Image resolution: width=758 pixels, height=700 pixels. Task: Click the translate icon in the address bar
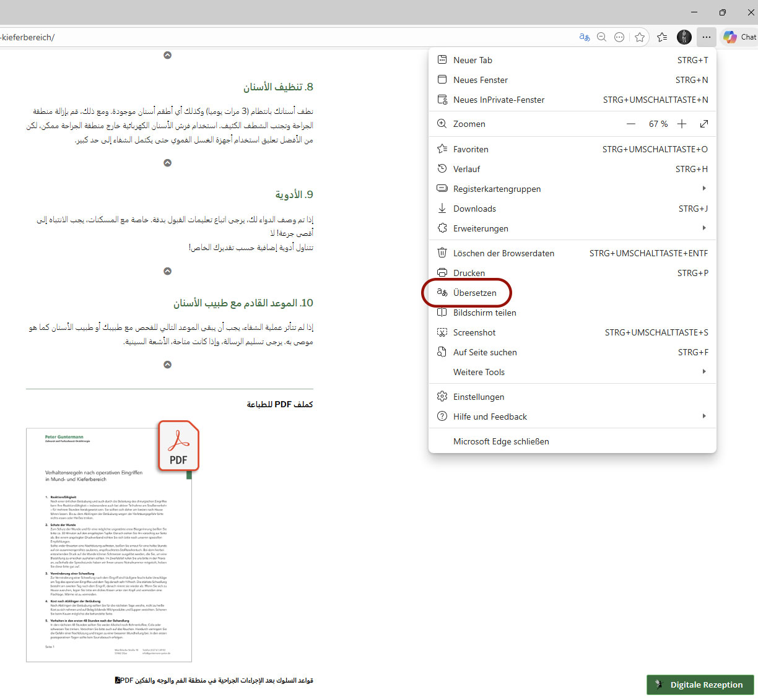tap(584, 37)
